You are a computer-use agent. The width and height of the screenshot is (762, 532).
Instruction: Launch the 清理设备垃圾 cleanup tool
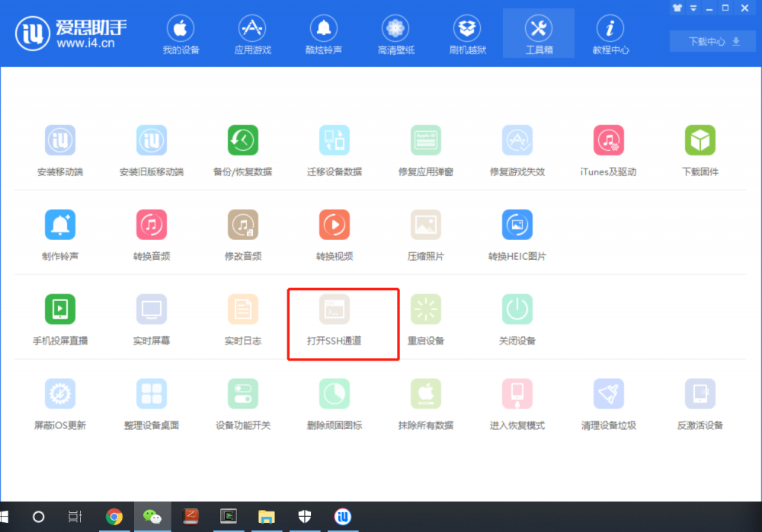coord(608,394)
